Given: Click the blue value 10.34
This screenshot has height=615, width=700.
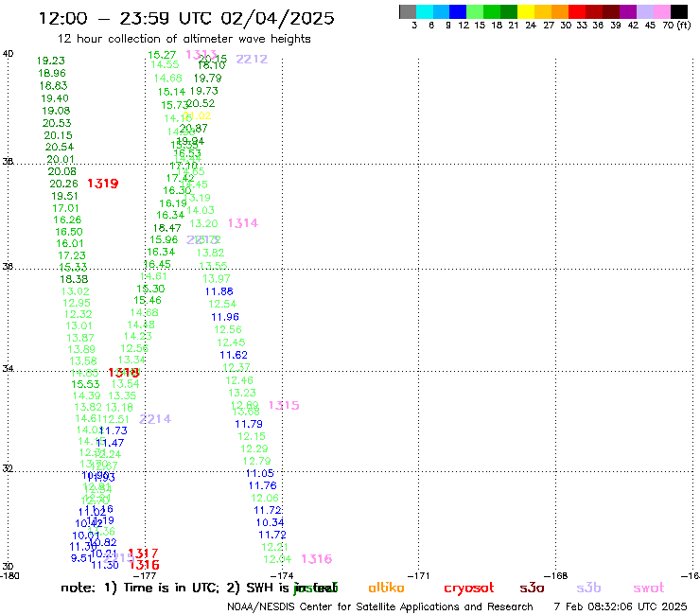Looking at the screenshot, I should (270, 522).
